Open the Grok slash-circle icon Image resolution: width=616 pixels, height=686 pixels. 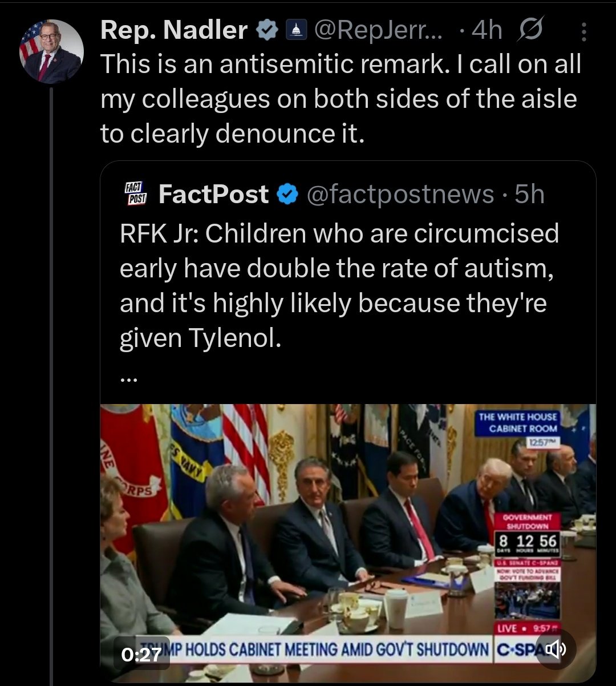click(x=530, y=30)
